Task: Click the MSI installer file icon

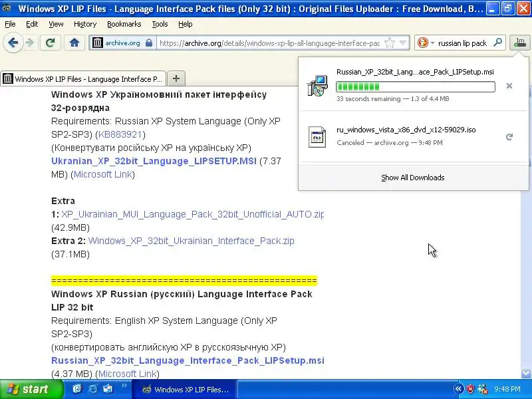Action: click(x=317, y=86)
